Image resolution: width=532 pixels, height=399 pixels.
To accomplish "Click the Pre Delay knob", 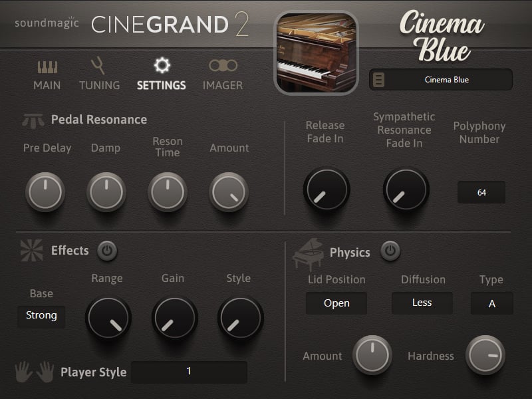I will (45, 192).
